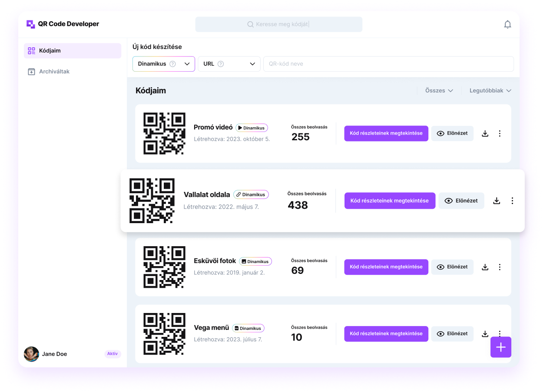Preview Vallalat oldala via Elönézet
This screenshot has height=392, width=550.
pos(461,201)
